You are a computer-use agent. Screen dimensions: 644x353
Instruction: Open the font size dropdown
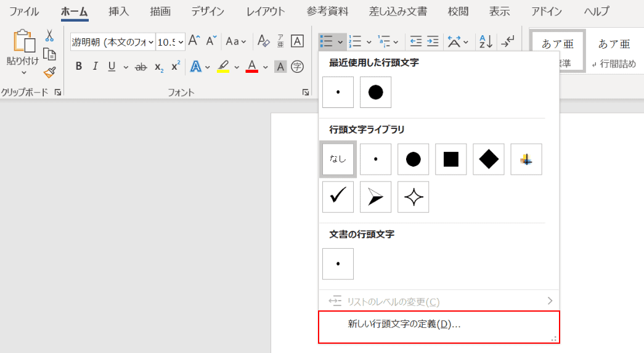(x=181, y=42)
